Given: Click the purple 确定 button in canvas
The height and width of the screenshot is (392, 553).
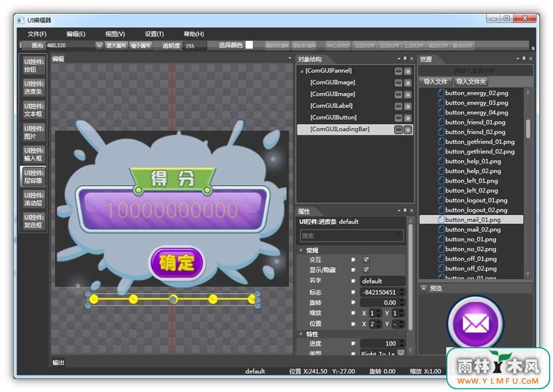Looking at the screenshot, I should [177, 263].
